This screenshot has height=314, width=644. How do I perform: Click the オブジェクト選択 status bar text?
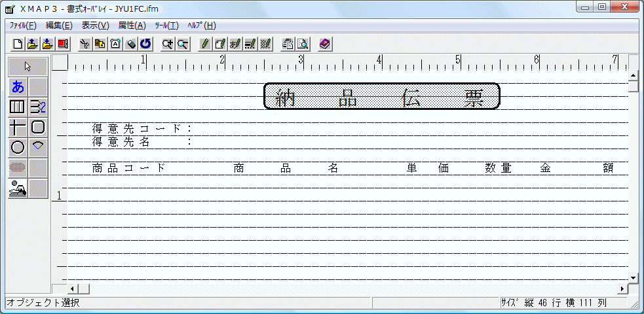(43, 304)
